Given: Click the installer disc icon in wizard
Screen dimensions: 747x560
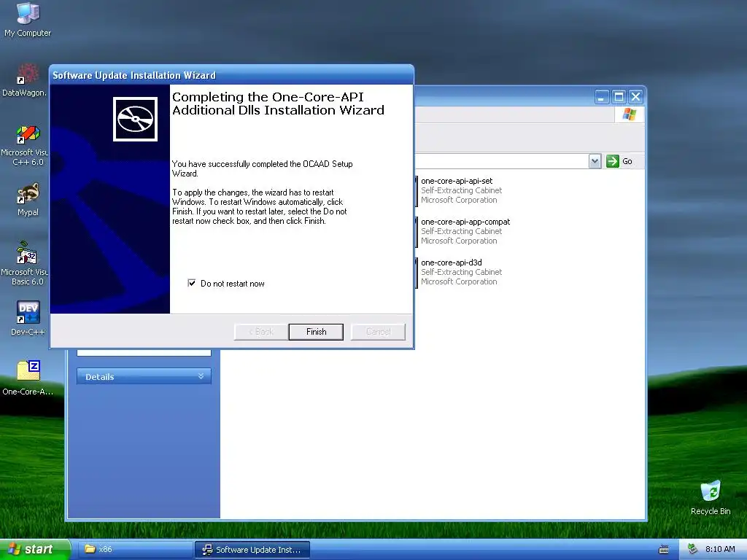Looking at the screenshot, I should pos(135,119).
